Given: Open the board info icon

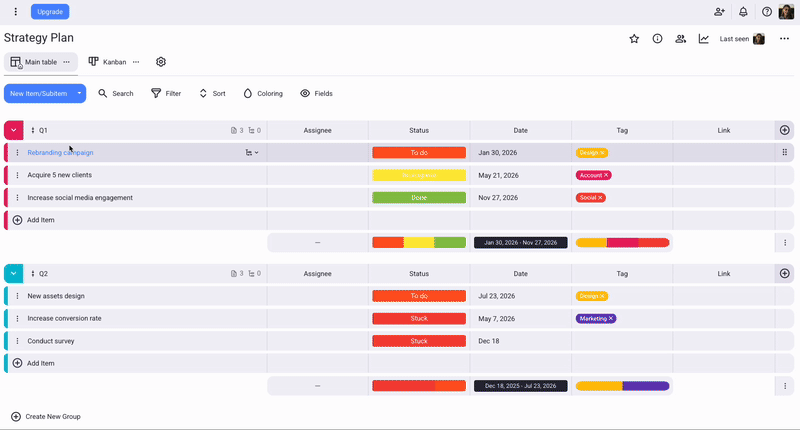Looking at the screenshot, I should (x=657, y=39).
